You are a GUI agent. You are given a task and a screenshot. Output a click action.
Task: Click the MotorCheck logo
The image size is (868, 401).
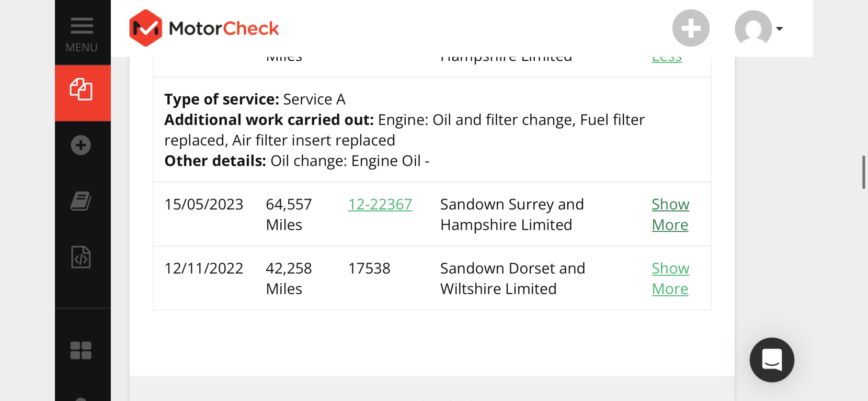(204, 28)
